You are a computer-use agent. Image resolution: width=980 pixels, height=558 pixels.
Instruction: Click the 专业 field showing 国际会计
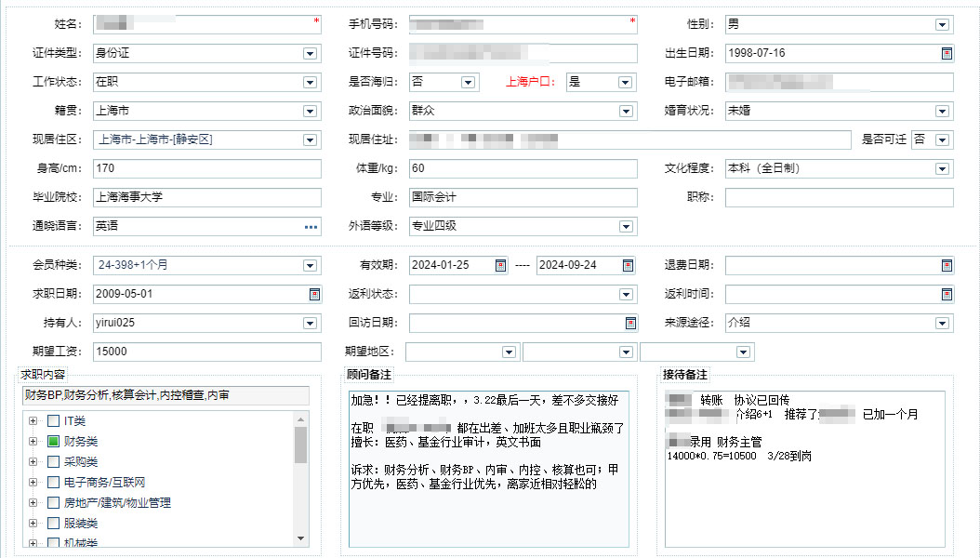point(523,197)
